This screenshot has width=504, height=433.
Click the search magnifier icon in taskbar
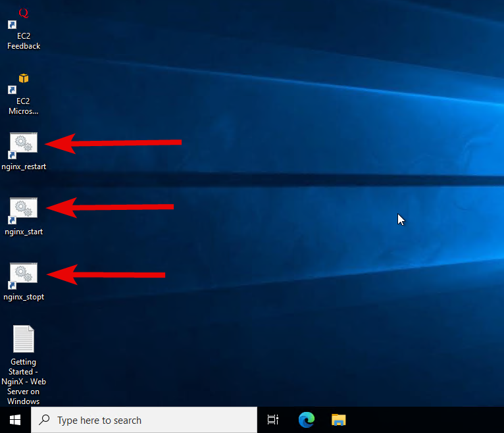(x=44, y=420)
